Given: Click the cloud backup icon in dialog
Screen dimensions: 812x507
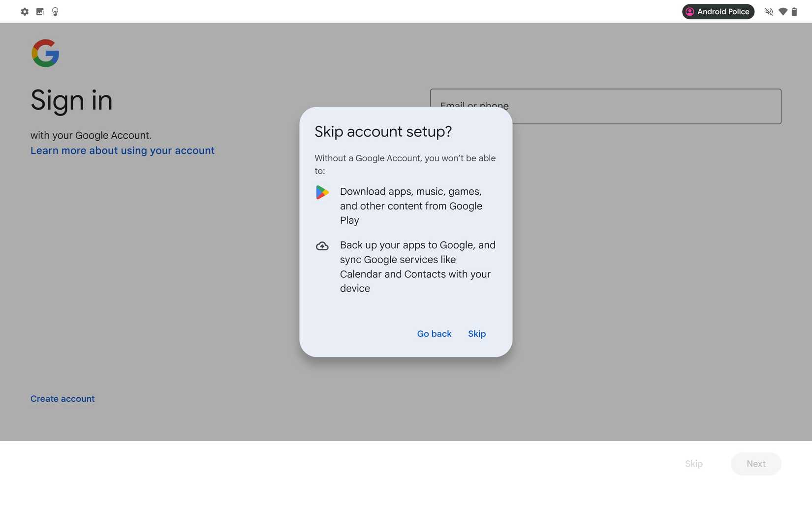Looking at the screenshot, I should coord(322,246).
